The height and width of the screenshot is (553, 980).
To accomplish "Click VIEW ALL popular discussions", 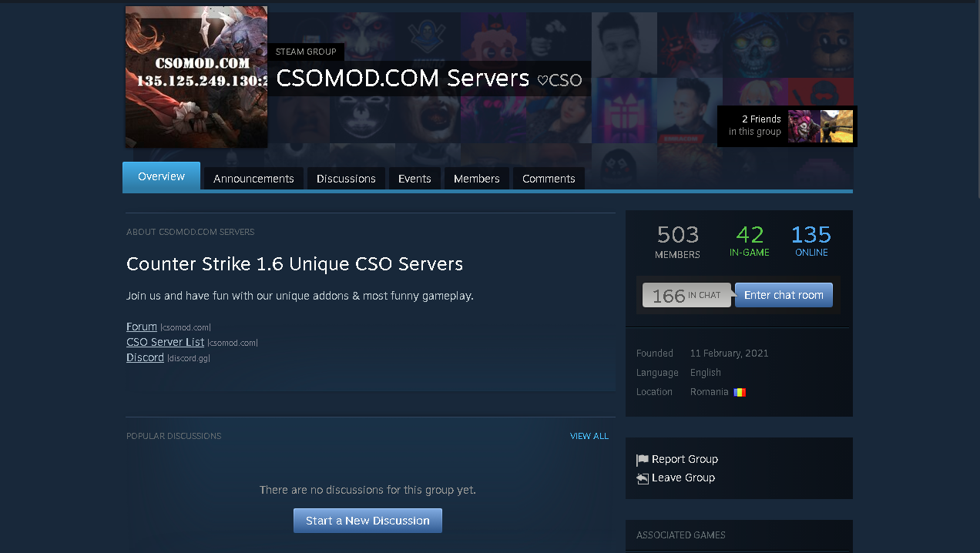I will click(589, 436).
